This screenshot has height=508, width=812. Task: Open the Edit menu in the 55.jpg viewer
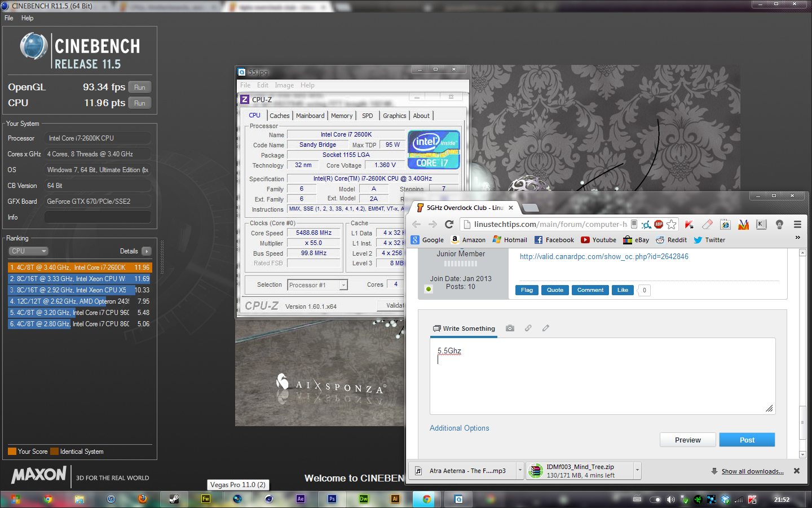263,85
